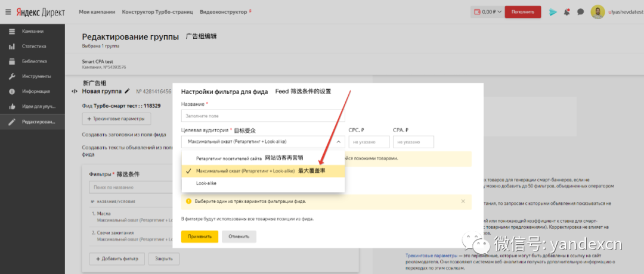Click the Smart CPA test campaign name
Viewport: 644px width, 274px height.
tap(98, 62)
